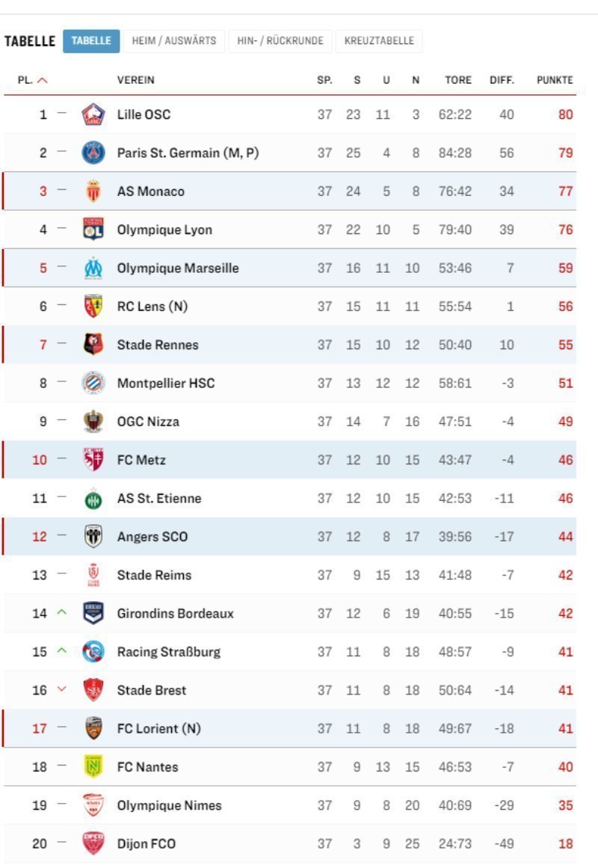Click the FC Nantes yellow crest
Viewport: 598px width, 868px height.
click(93, 767)
